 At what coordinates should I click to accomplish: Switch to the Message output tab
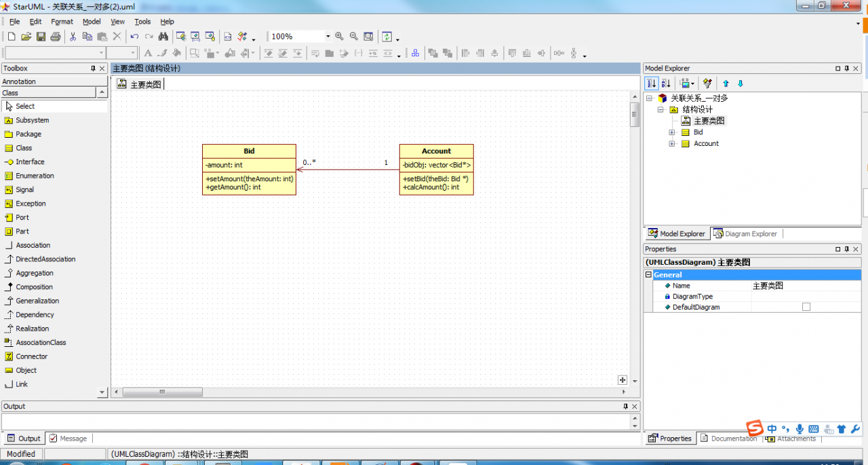pos(68,439)
